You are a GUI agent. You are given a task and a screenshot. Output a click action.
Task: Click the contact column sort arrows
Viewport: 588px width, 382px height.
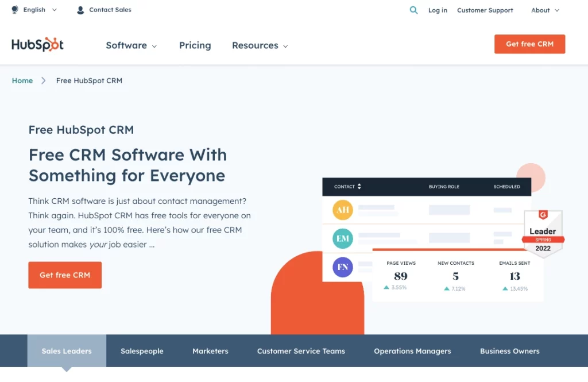click(359, 187)
